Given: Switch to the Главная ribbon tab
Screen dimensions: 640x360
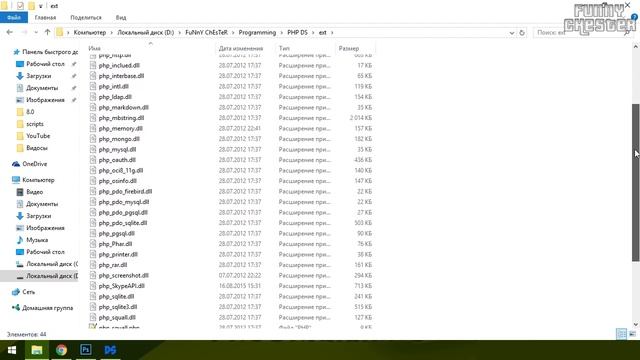Looking at the screenshot, I should (45, 18).
